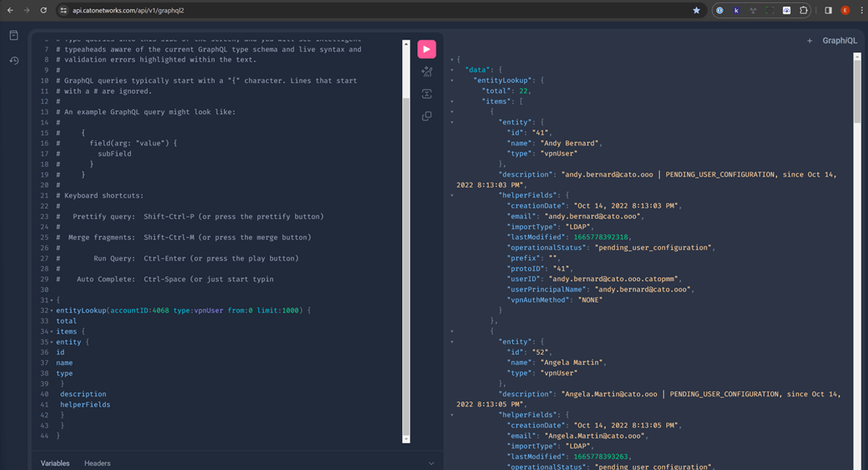This screenshot has height=470, width=868.
Task: Add a new tab with the plus icon
Action: coord(809,40)
